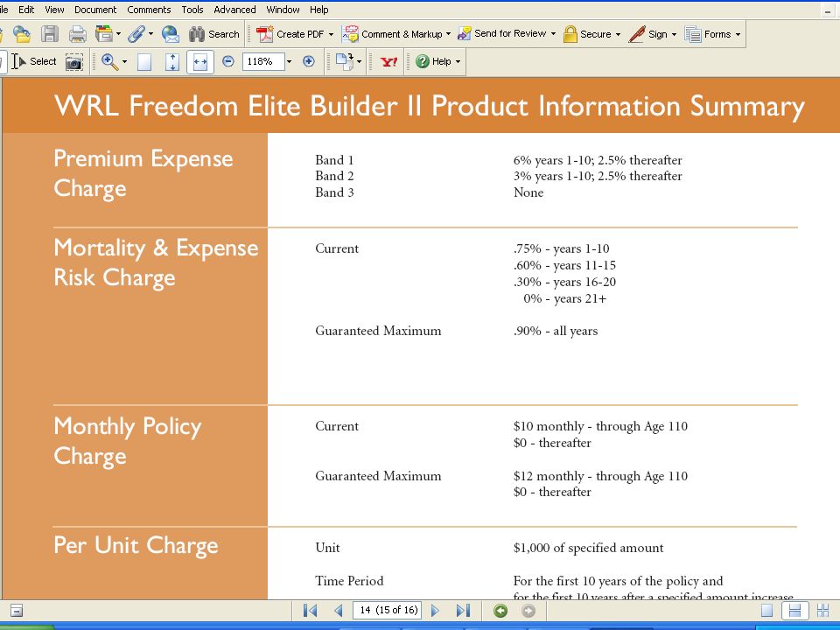Screen dimensions: 840x630
Task: Expand the rotate view dropdown arrow
Action: click(x=359, y=61)
